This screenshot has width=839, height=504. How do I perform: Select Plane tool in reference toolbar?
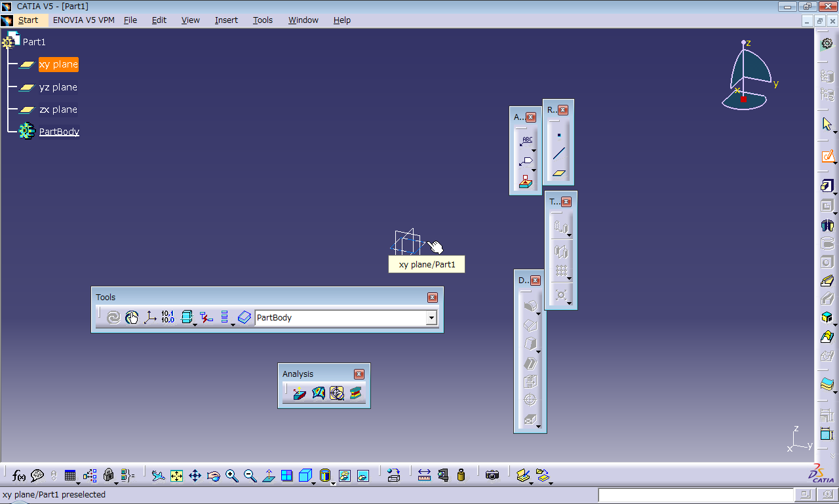coord(558,173)
